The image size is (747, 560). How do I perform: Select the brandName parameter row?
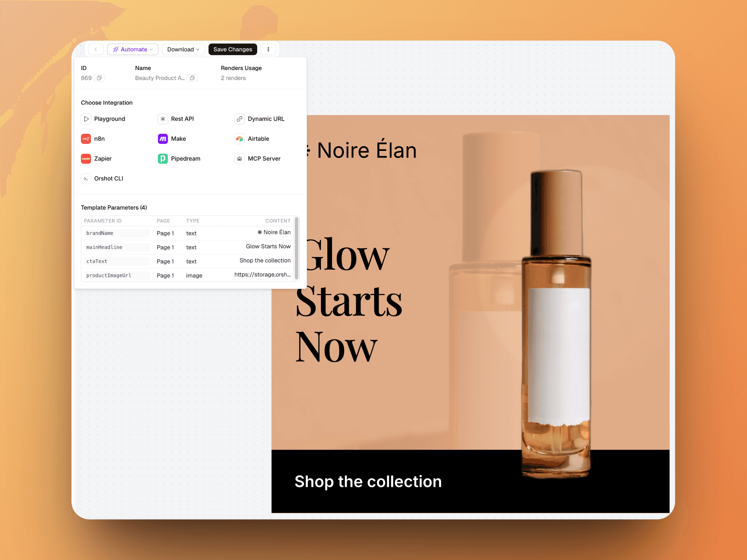pyautogui.click(x=116, y=233)
